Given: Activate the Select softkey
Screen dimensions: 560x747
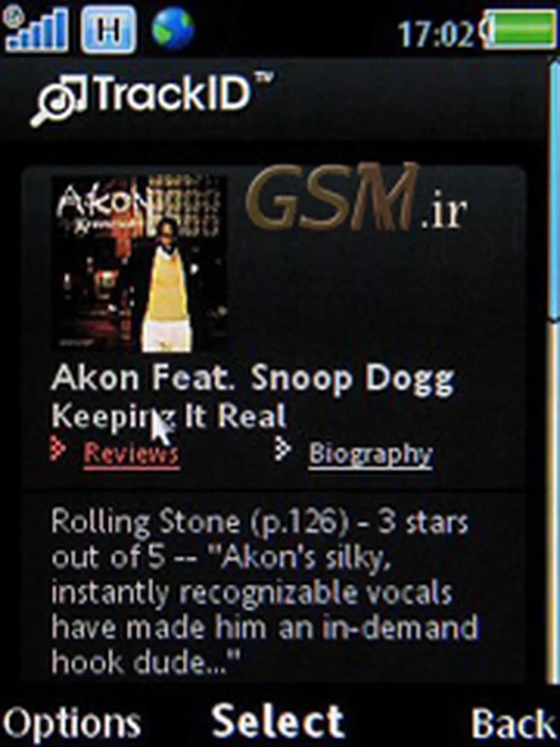Looking at the screenshot, I should 278,721.
